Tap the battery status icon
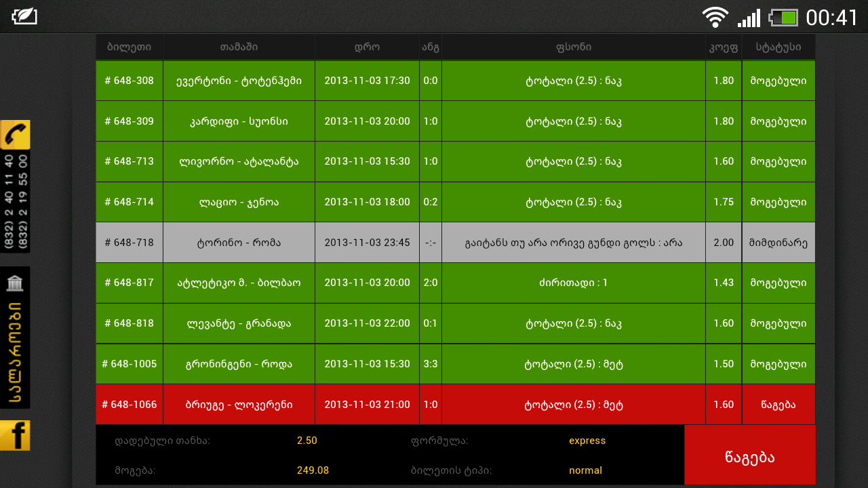Viewport: 868px width, 488px height. tap(784, 18)
